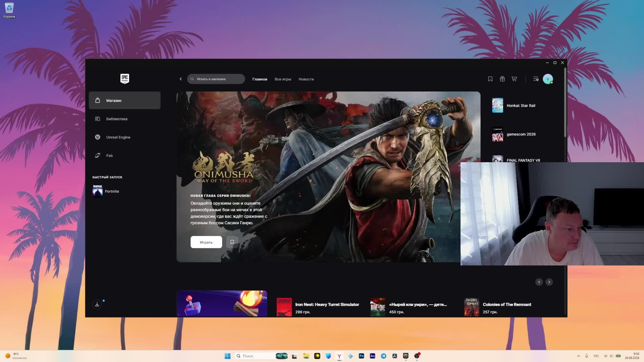Click the taskbar Поиск search box
Image resolution: width=644 pixels, height=362 pixels.
click(262, 356)
